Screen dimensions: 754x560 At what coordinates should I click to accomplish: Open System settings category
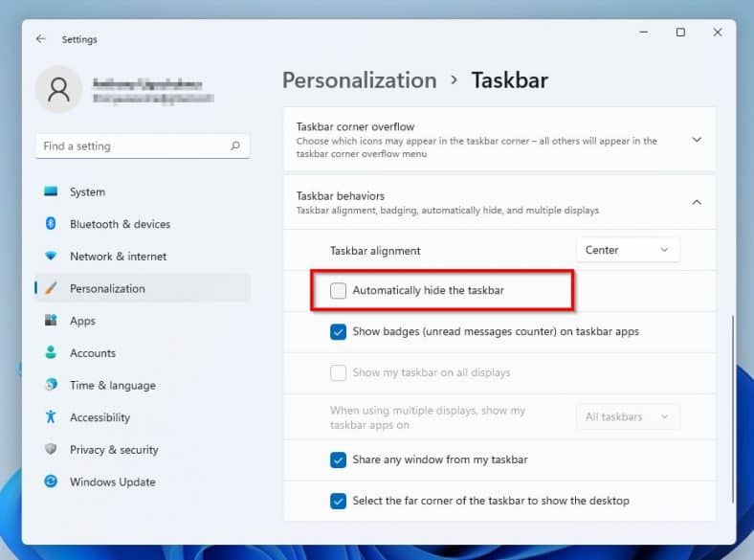pos(143,191)
